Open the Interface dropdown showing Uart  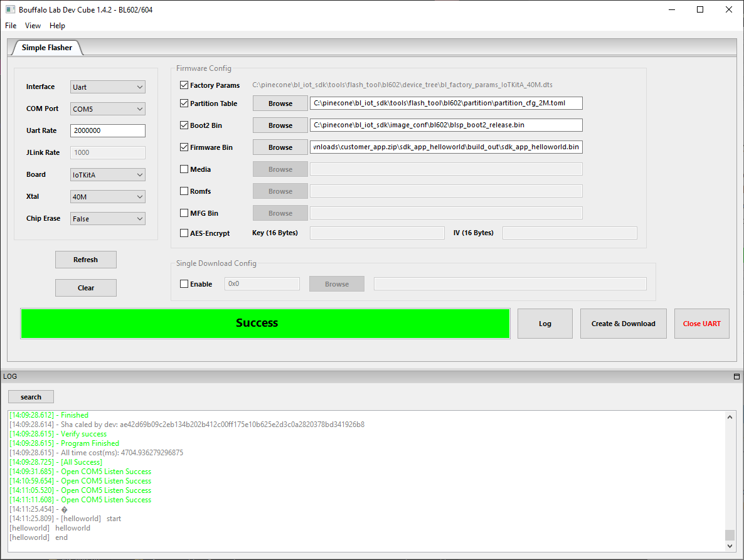click(108, 87)
